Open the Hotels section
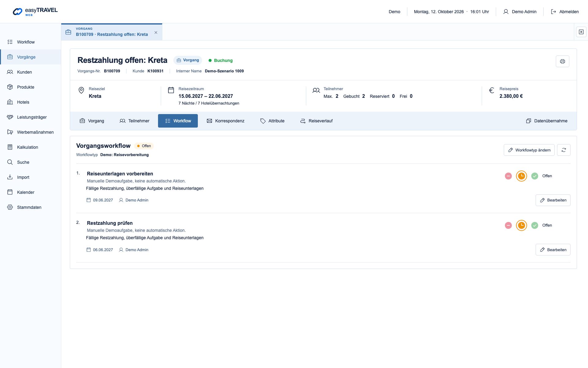The height and width of the screenshot is (368, 588). tap(31, 102)
